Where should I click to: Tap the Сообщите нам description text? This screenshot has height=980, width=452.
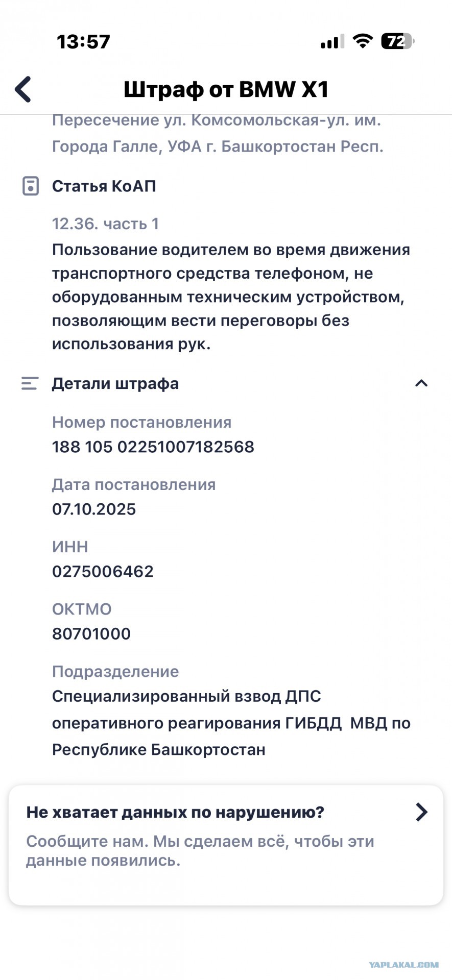point(200,851)
